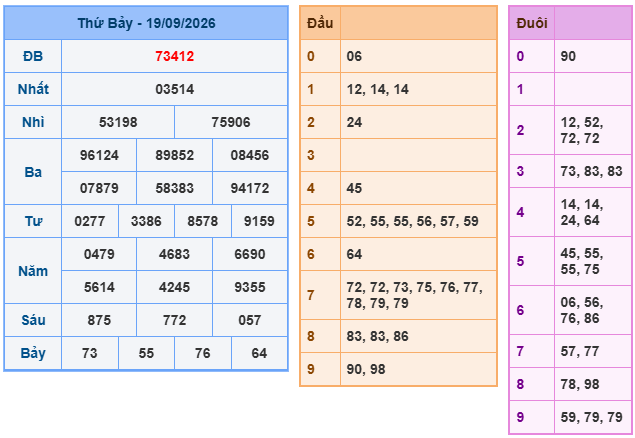Click row label '3' in the Đầu table
635x438 pixels.
point(311,155)
